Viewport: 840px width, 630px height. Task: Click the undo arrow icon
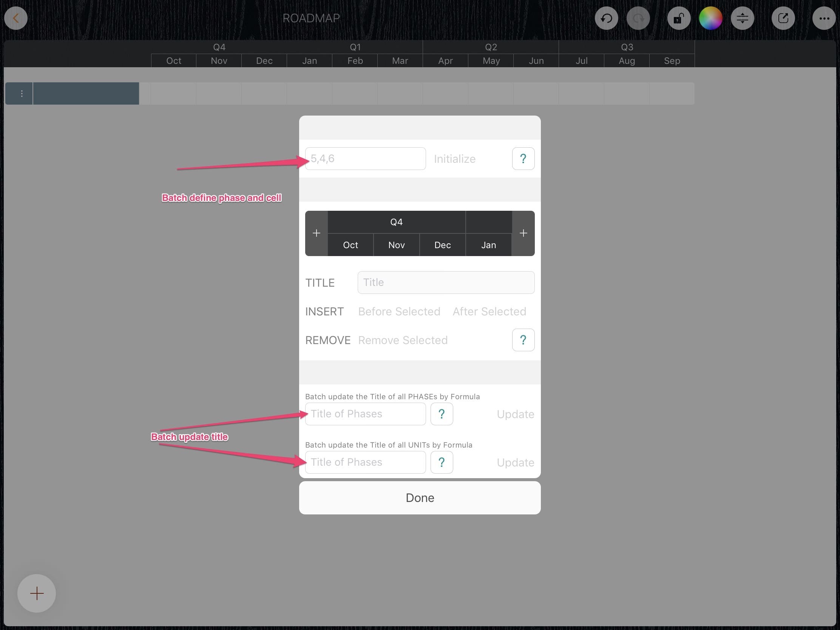point(606,18)
